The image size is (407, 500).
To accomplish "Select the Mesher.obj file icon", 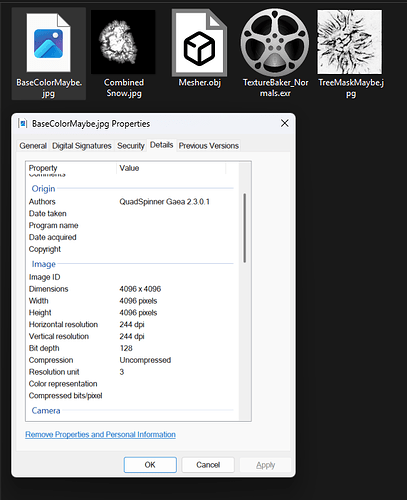I will click(199, 42).
